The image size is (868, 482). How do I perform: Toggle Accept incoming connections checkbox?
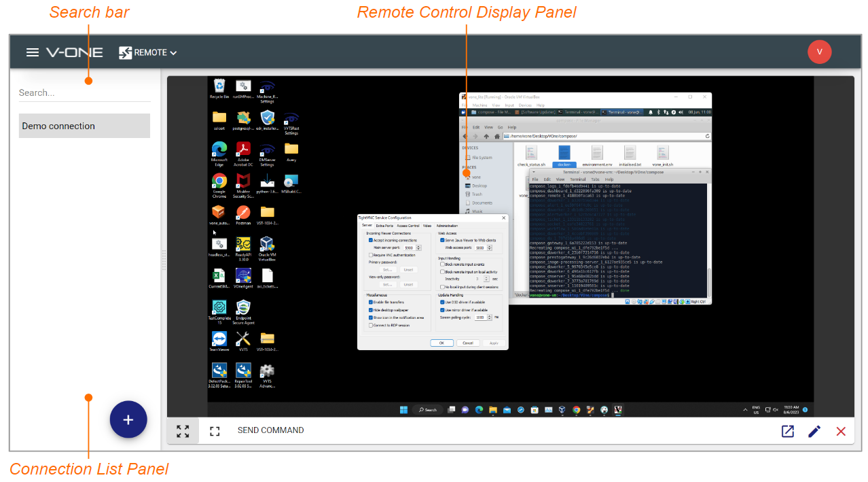(x=371, y=240)
